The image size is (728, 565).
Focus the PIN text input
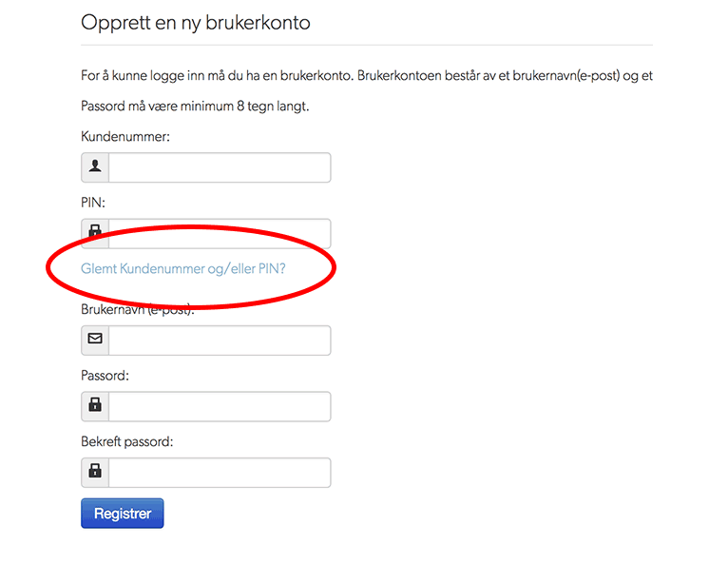(220, 233)
